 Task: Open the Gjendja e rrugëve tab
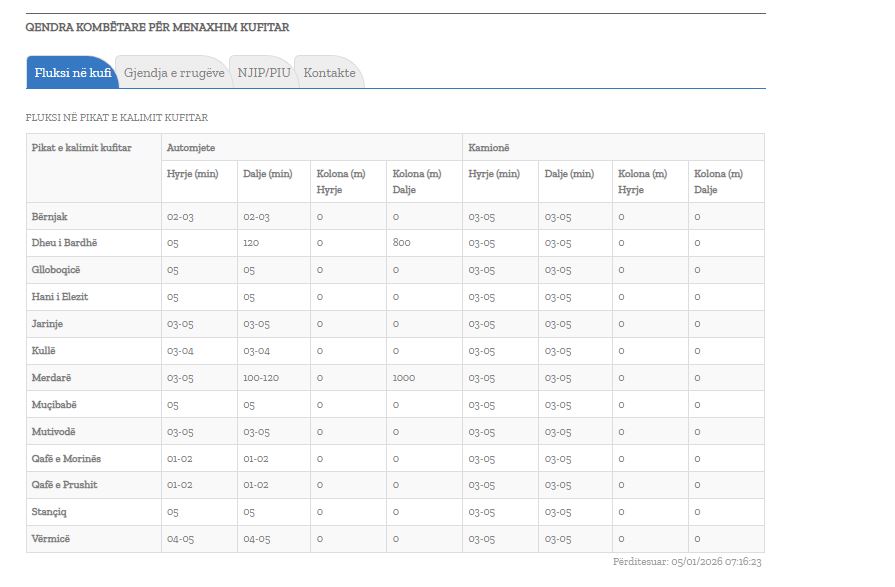tap(174, 73)
